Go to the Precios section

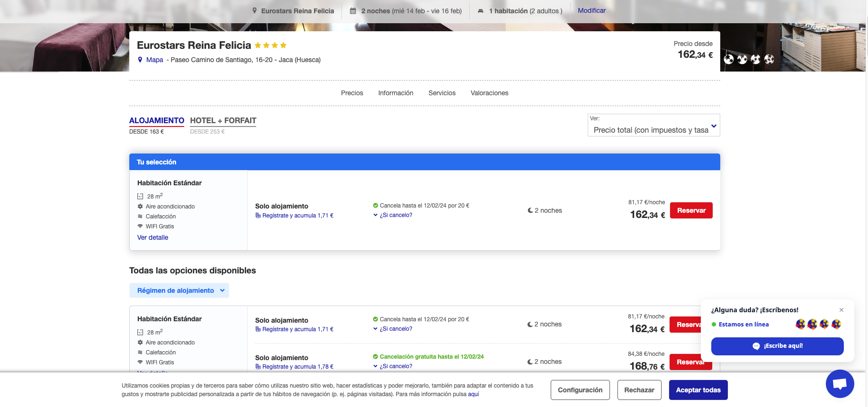(x=352, y=93)
